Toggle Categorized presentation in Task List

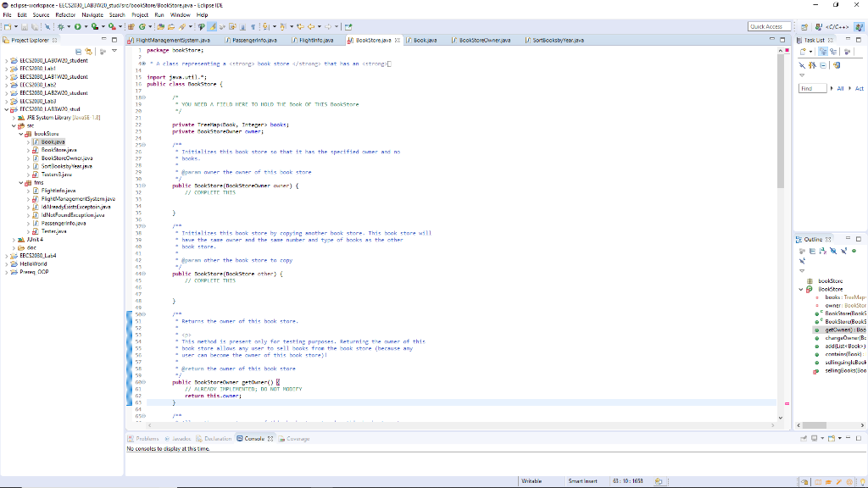point(823,52)
